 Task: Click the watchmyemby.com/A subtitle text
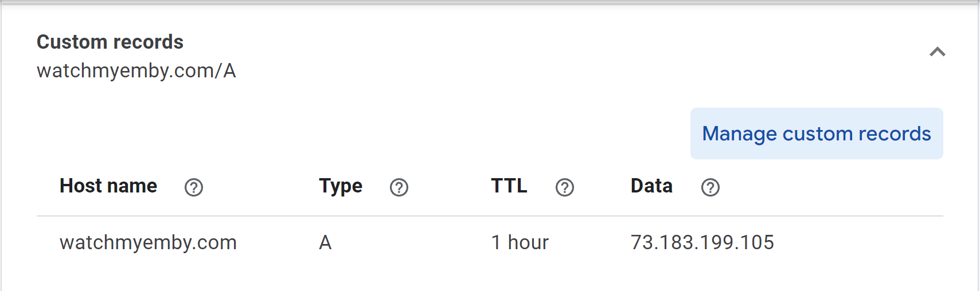point(136,70)
